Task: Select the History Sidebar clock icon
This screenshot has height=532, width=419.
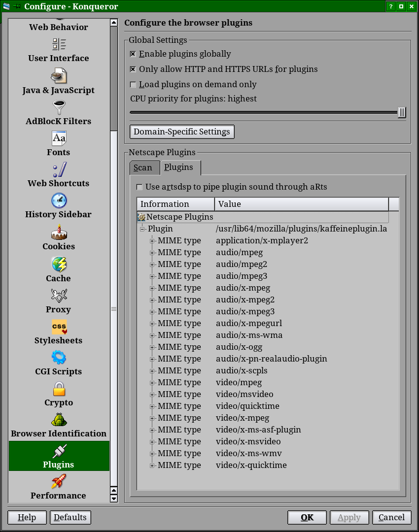Action: (59, 200)
